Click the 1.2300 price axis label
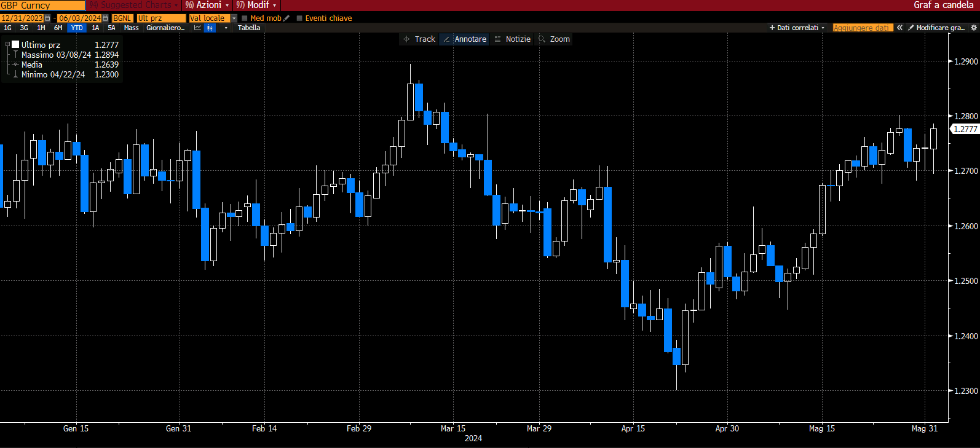This screenshot has height=448, width=980. (966, 391)
